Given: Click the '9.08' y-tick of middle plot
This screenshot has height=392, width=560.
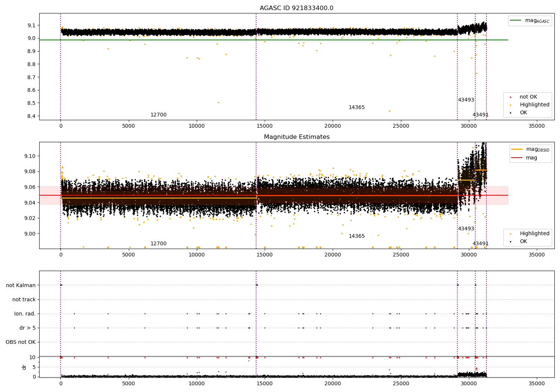Looking at the screenshot, I should click(x=30, y=172).
